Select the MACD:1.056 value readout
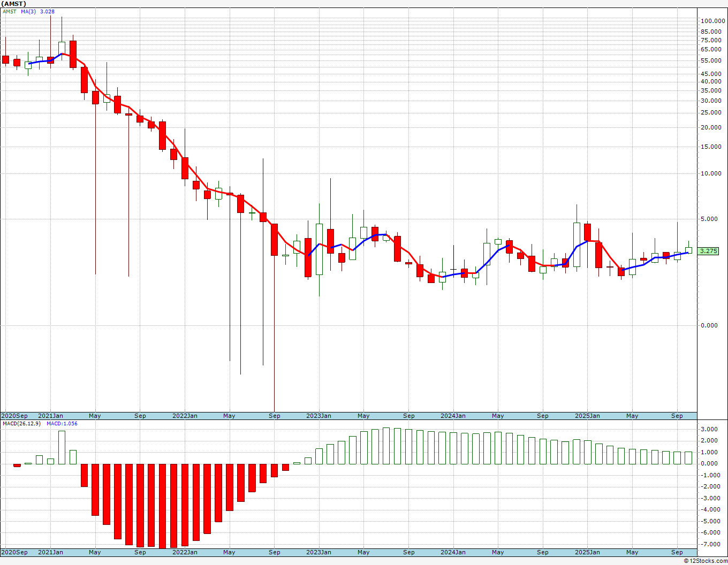 (62, 423)
